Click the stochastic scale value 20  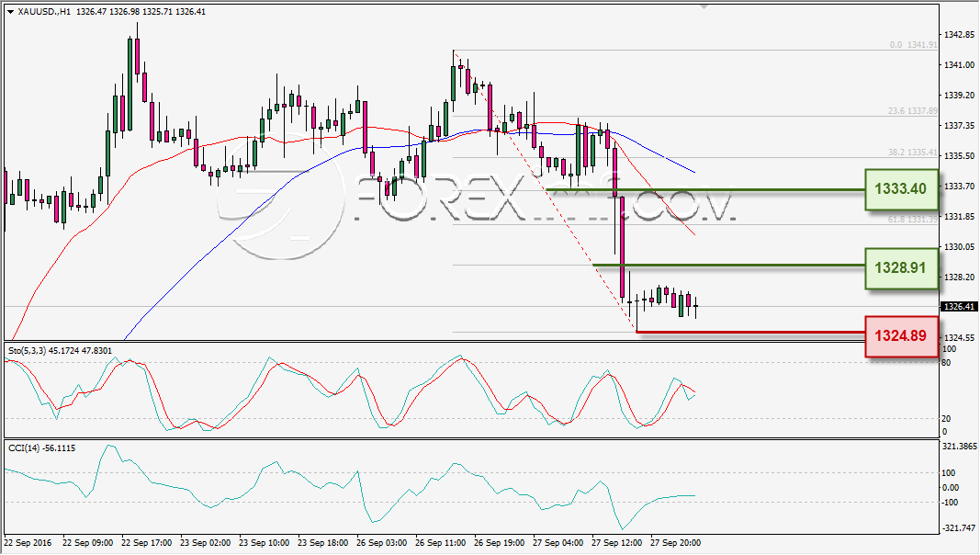[946, 419]
